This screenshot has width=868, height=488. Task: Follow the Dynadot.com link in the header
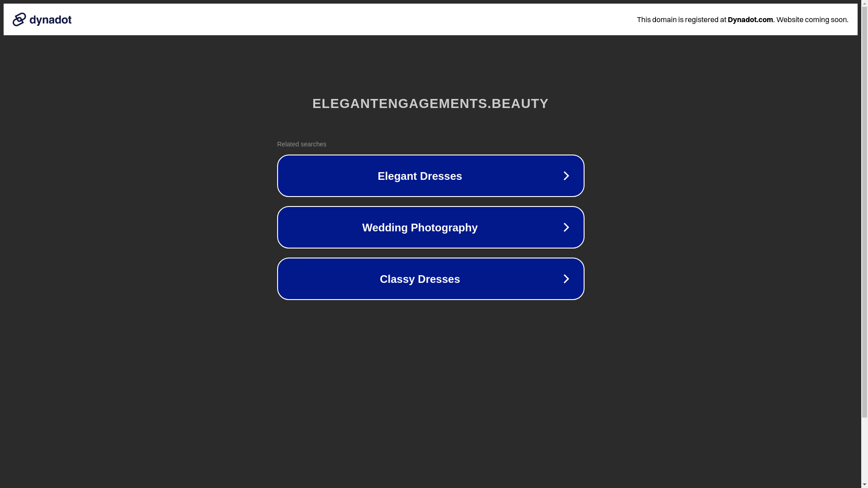click(750, 19)
